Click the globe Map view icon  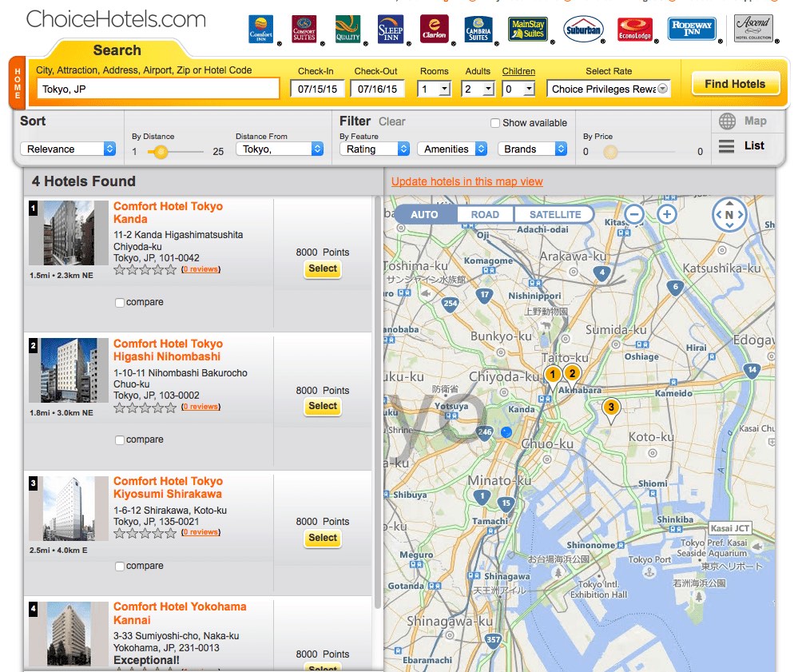(727, 121)
